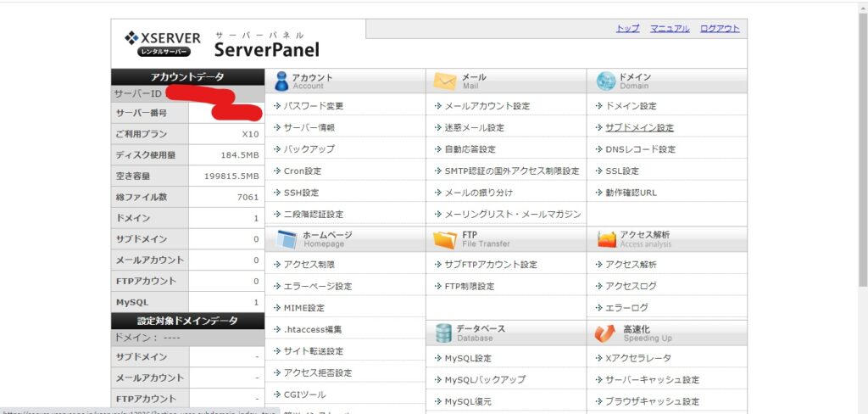Click the Mail section envelope icon

pos(444,81)
